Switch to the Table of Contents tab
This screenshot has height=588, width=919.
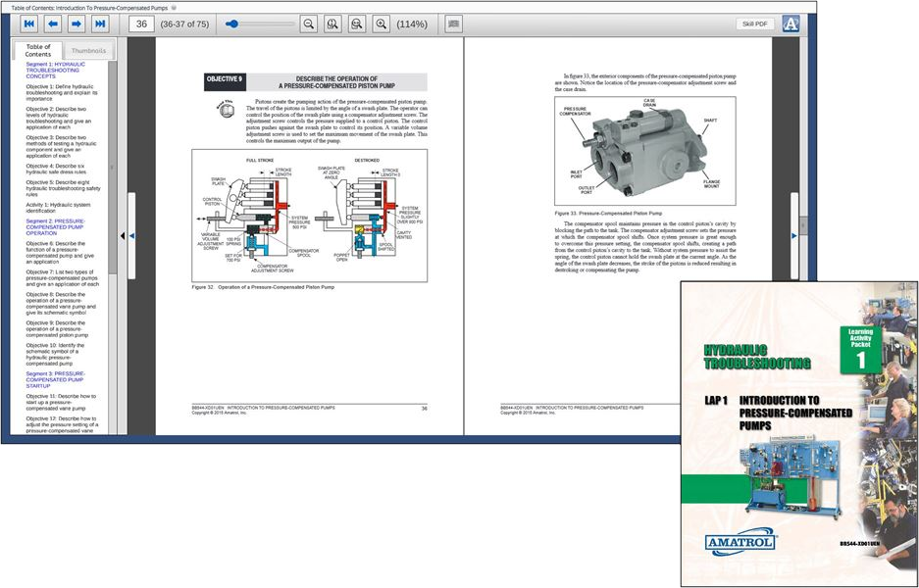38,50
